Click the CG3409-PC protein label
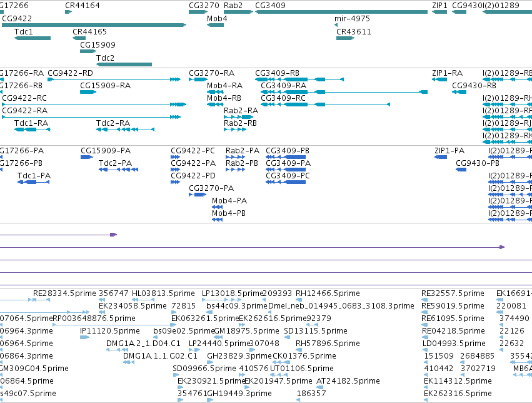Image resolution: width=532 pixels, height=403 pixels. (288, 176)
